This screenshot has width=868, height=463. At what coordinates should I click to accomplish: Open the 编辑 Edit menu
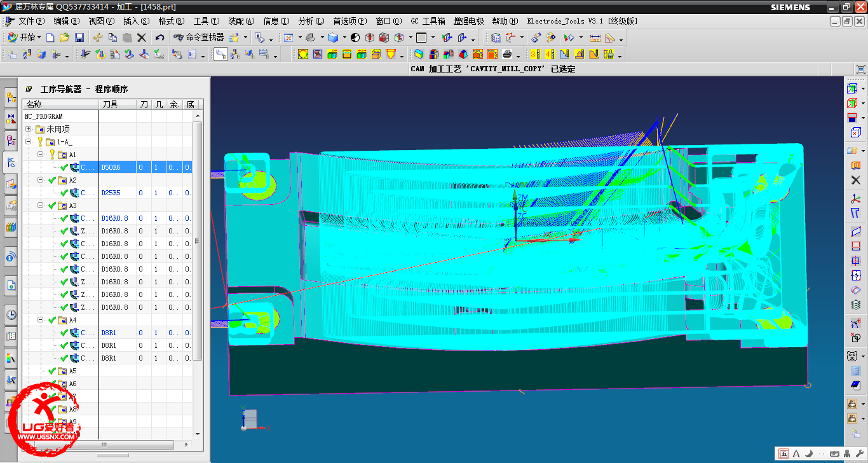(66, 21)
